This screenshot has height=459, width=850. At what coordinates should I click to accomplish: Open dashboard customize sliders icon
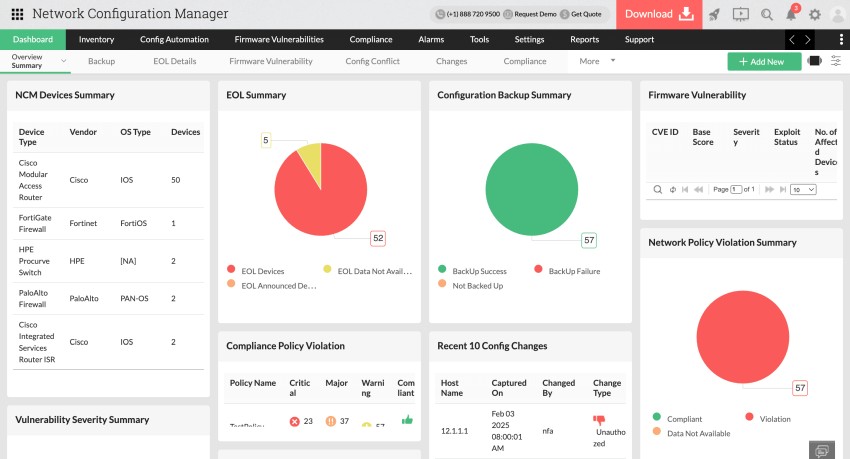pos(836,61)
